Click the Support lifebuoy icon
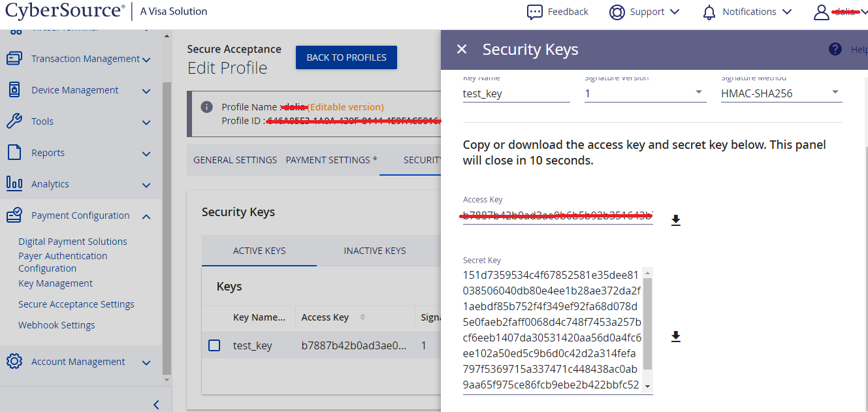 coord(617,12)
